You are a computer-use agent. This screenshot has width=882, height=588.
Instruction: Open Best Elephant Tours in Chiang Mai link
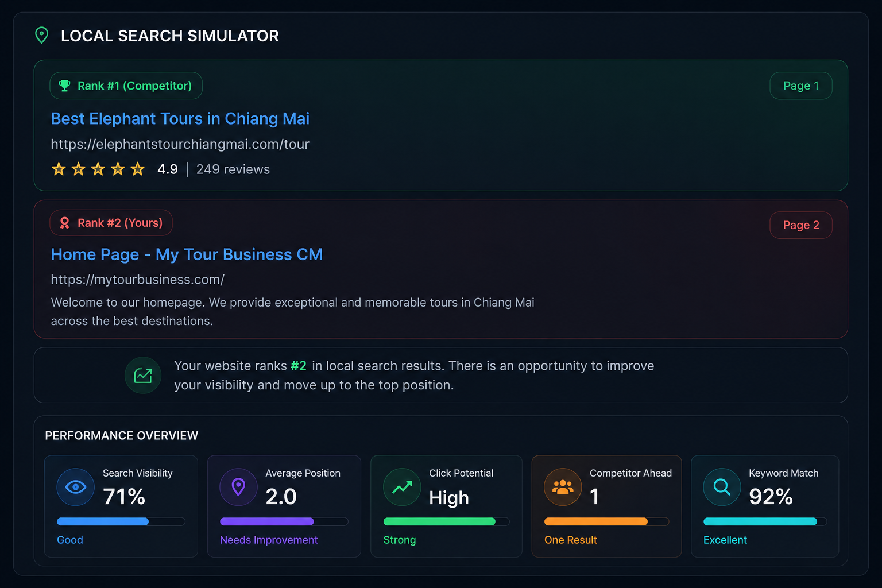coord(180,118)
